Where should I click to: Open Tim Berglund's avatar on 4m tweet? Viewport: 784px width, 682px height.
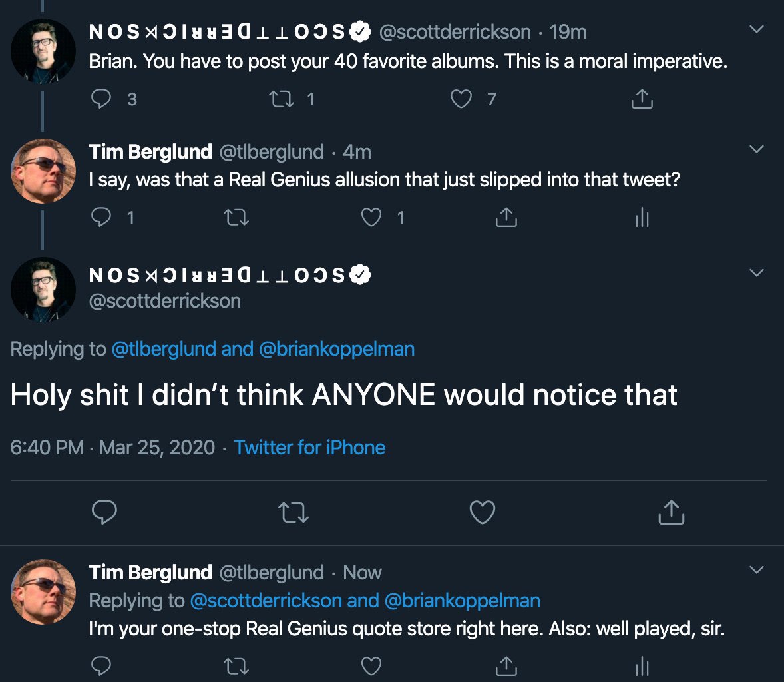[x=43, y=171]
